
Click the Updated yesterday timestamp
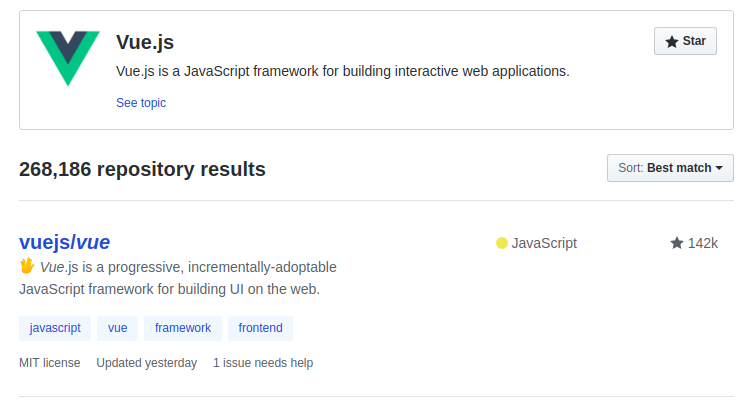coord(146,363)
